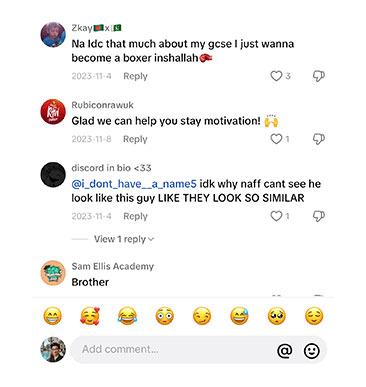Insert the flushed face emoji
This screenshot has height=387, width=366.
tap(165, 316)
